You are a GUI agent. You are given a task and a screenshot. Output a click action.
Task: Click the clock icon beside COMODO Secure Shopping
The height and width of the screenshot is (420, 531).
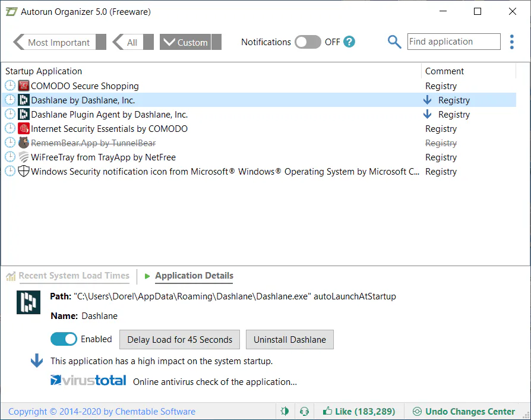(10, 86)
